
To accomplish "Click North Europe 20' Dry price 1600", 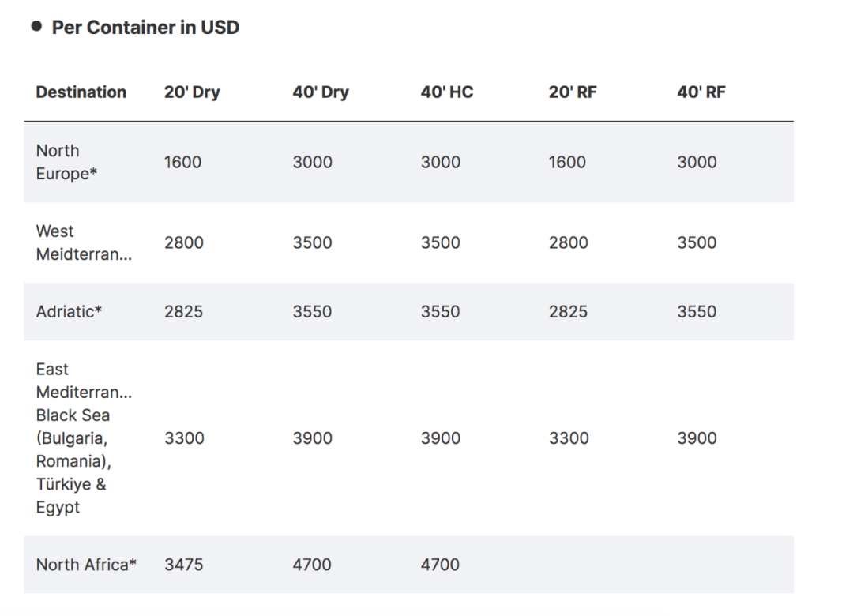I will coord(182,163).
